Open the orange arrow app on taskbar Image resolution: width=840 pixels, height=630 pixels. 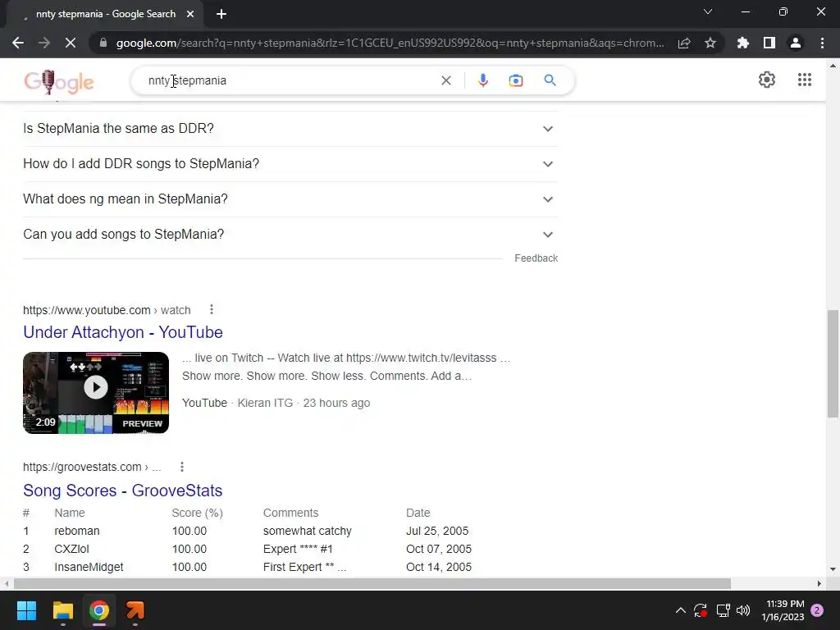coord(135,610)
